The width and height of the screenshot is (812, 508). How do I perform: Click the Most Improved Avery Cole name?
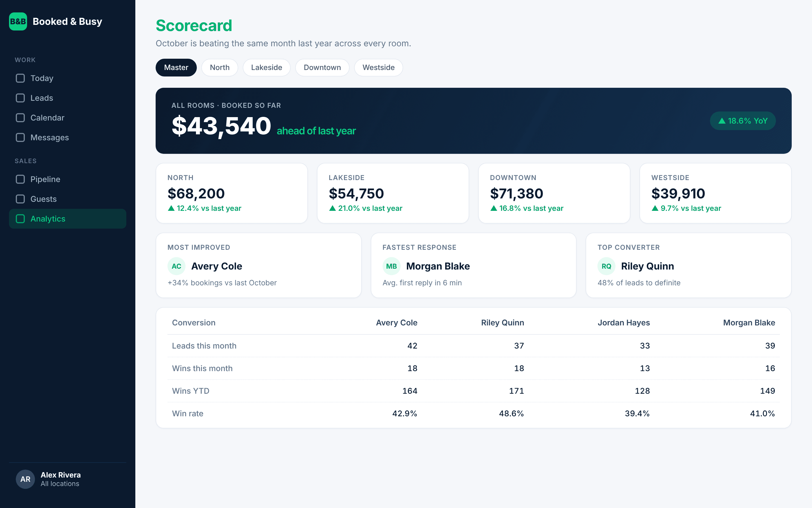(217, 266)
